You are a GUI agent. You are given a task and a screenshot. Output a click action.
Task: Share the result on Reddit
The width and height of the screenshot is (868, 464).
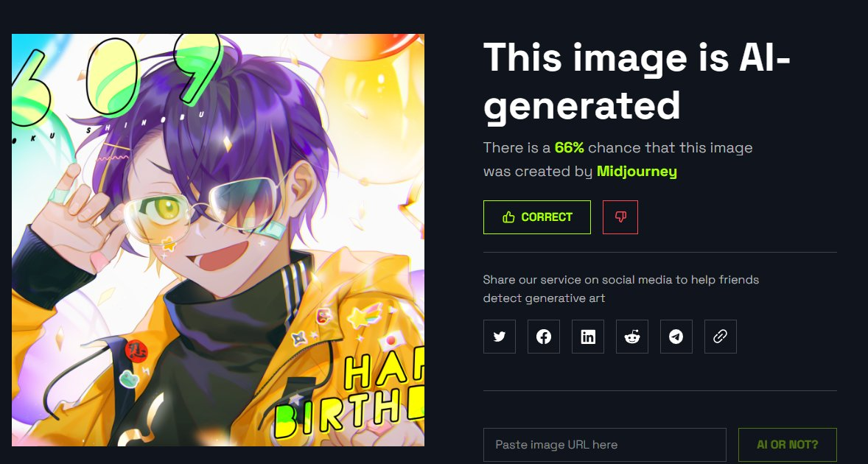632,337
